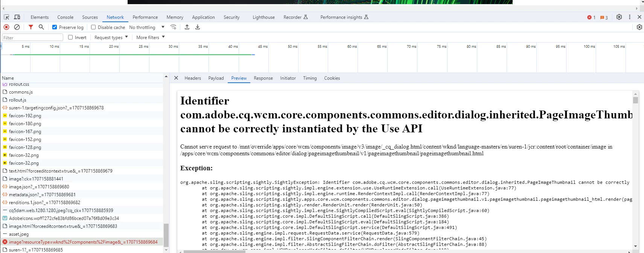This screenshot has height=253, width=644.
Task: Enable Disable cache checkbox
Action: (x=93, y=27)
